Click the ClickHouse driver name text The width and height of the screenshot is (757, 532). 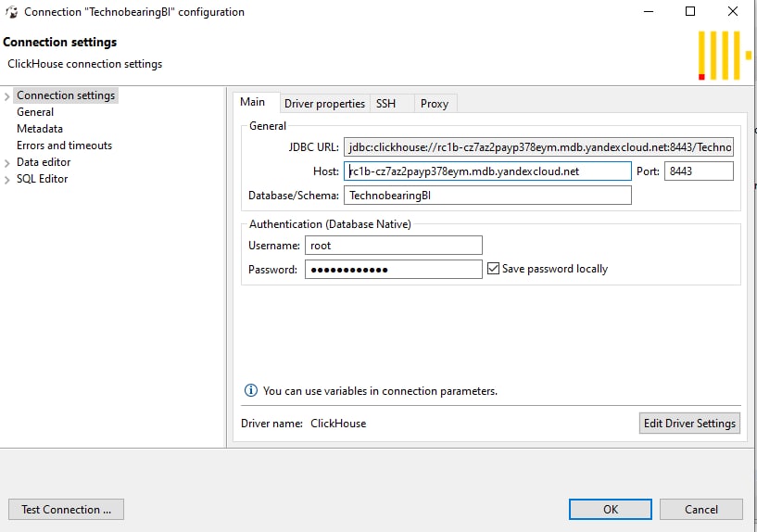pyautogui.click(x=338, y=424)
